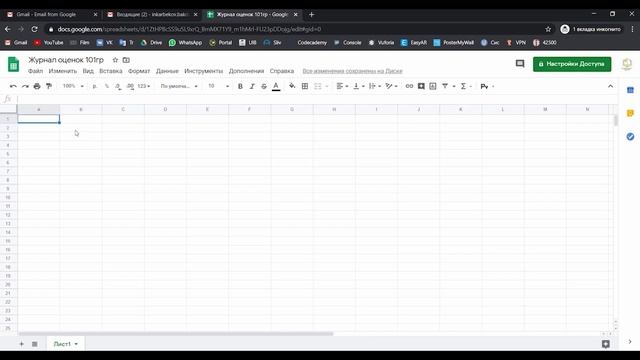Image resolution: width=640 pixels, height=360 pixels.
Task: Open the Инструменты menu
Action: (204, 71)
